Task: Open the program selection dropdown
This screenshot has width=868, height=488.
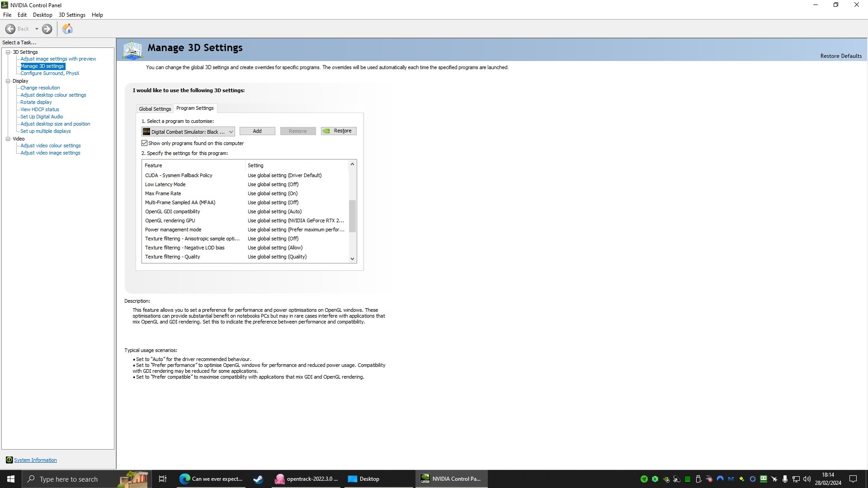Action: coord(188,131)
